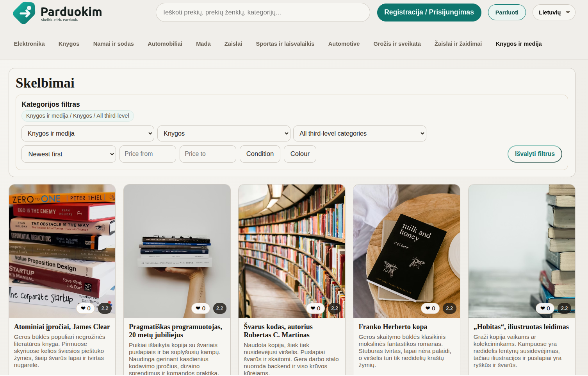Focus the product search field
The image size is (588, 376).
[x=263, y=13]
